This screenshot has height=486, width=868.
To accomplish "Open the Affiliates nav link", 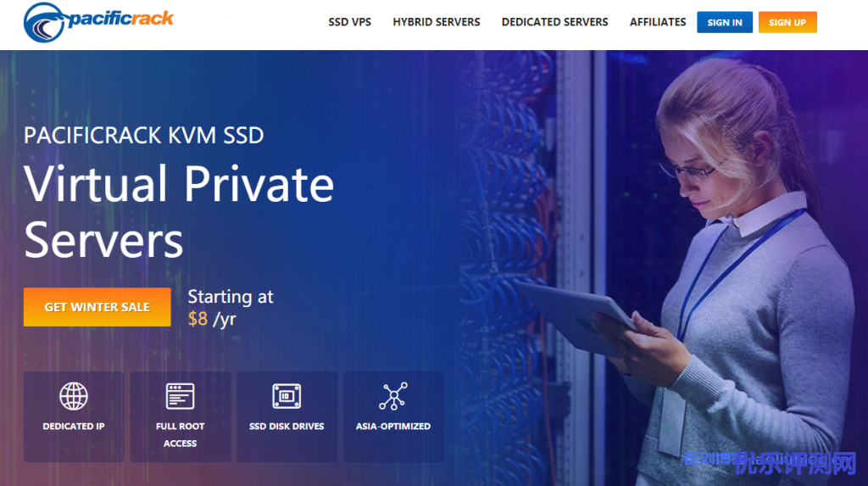I will (x=658, y=22).
